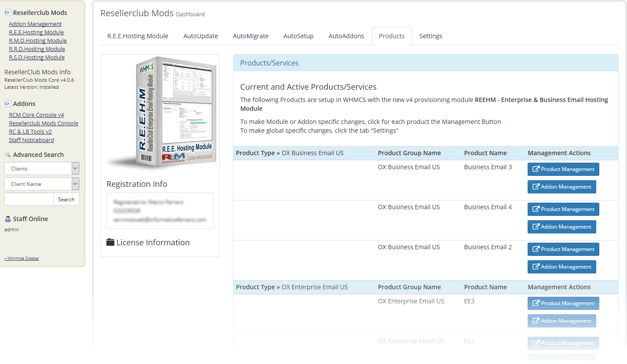
Task: Open Addon Management for EE3
Action: 562,321
